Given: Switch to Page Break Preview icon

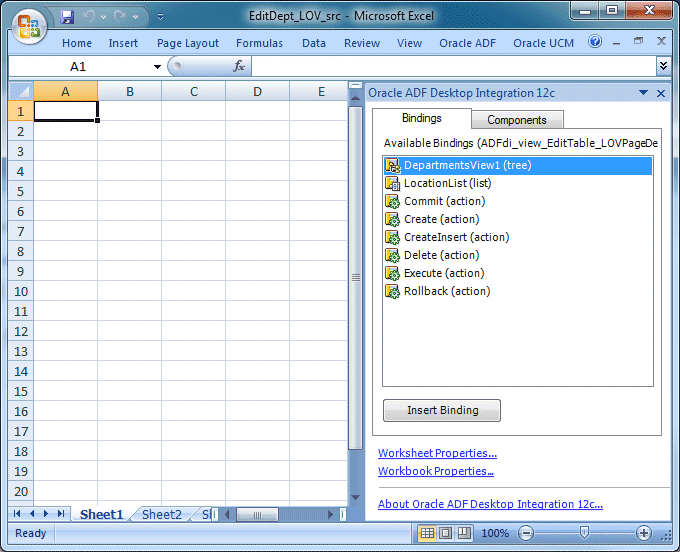Looking at the screenshot, I should tap(464, 533).
